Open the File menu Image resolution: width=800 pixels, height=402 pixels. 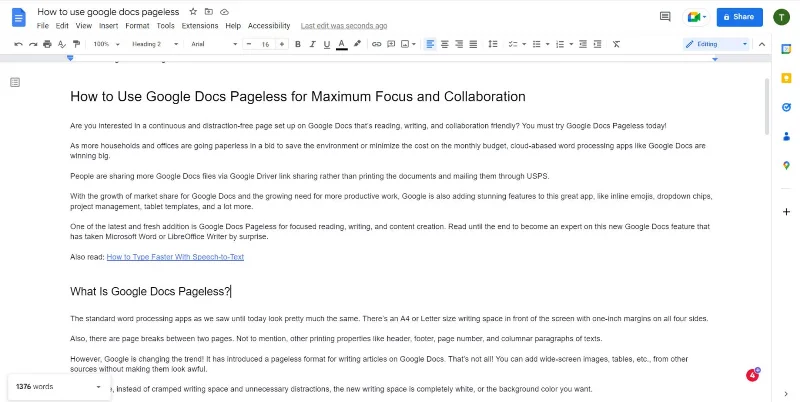(43, 26)
